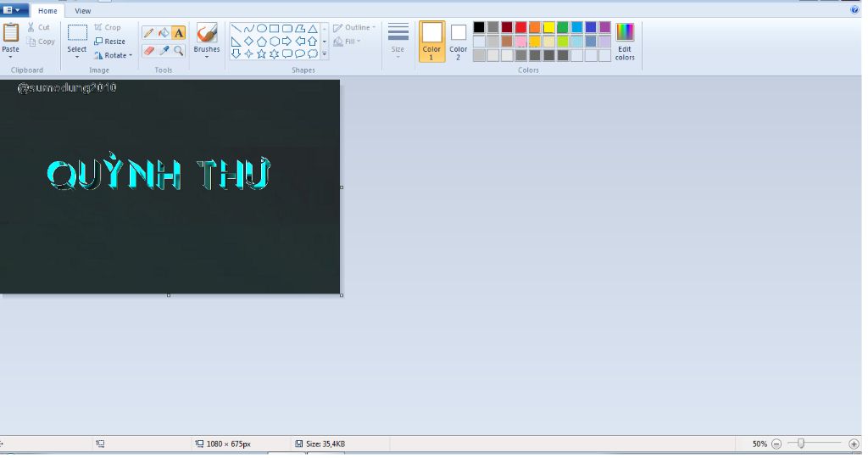Click the Brushes tool icon

(207, 33)
